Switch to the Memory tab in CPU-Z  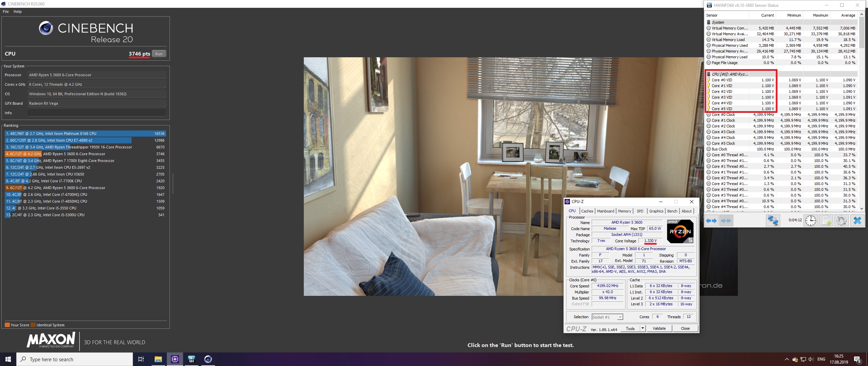tap(624, 211)
